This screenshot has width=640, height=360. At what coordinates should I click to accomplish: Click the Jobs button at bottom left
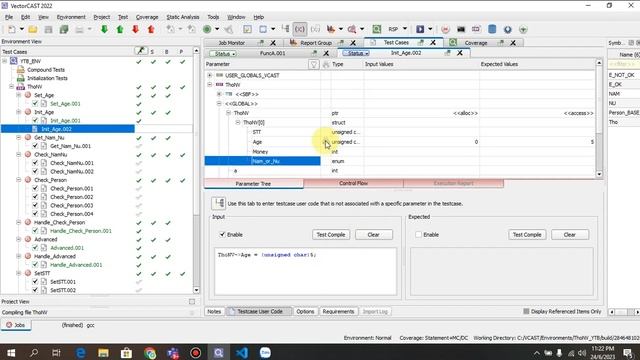[16, 325]
